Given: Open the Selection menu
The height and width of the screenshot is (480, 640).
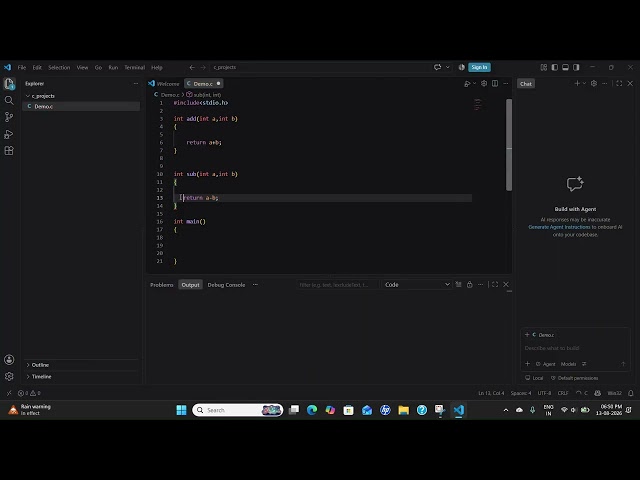Looking at the screenshot, I should click(59, 67).
